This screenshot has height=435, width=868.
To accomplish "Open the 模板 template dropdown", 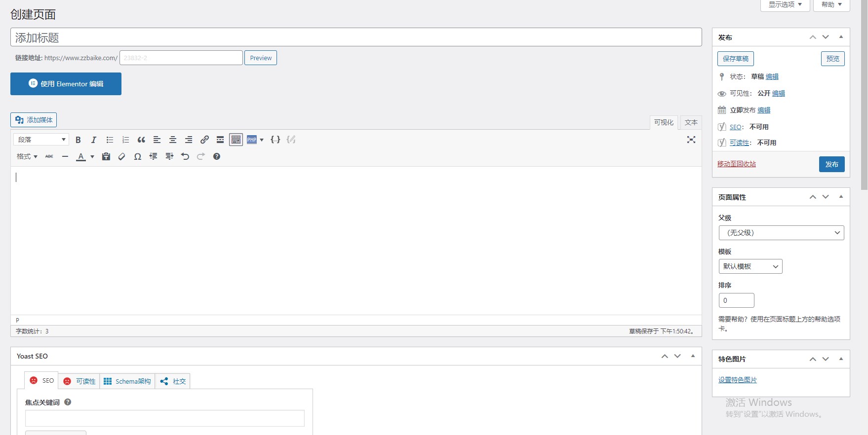I will tap(750, 266).
